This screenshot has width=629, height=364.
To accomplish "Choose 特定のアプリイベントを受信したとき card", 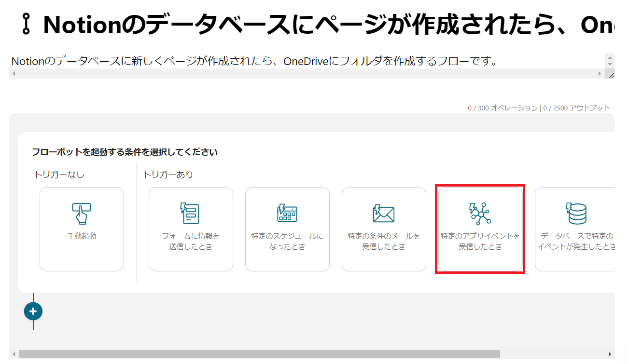I will pyautogui.click(x=480, y=229).
